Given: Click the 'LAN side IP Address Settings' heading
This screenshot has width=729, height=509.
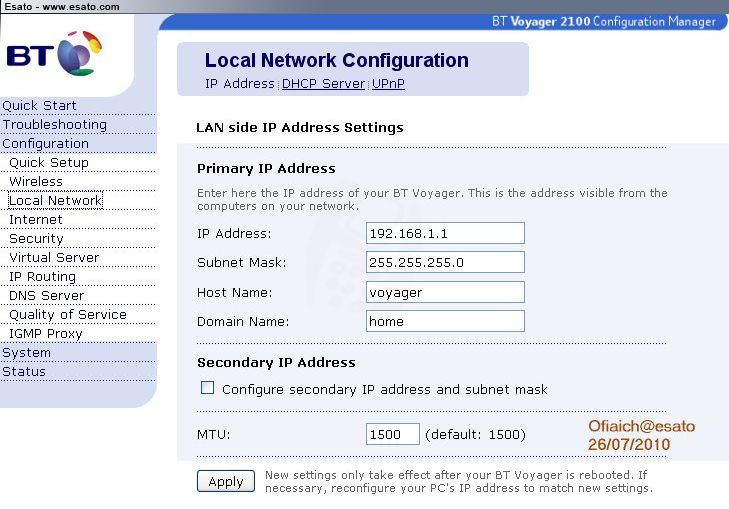Looking at the screenshot, I should [x=300, y=128].
